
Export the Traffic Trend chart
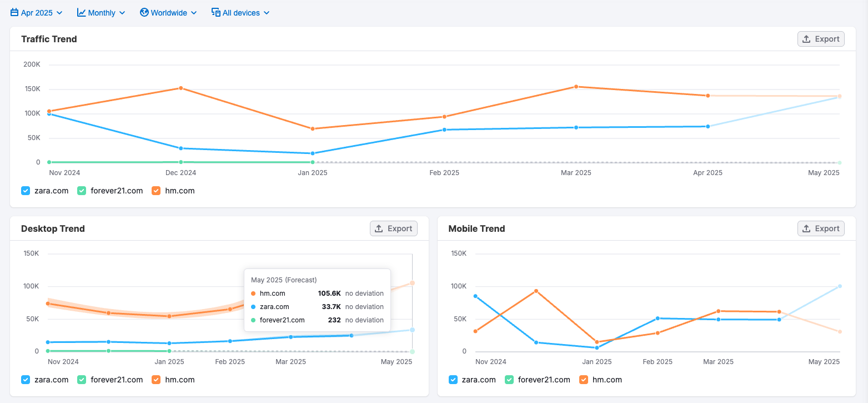[821, 39]
